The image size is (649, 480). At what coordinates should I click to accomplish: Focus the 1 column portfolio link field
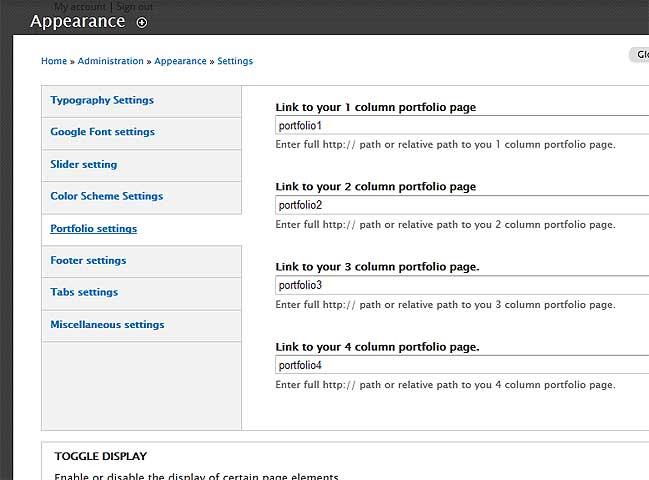[x=460, y=126]
